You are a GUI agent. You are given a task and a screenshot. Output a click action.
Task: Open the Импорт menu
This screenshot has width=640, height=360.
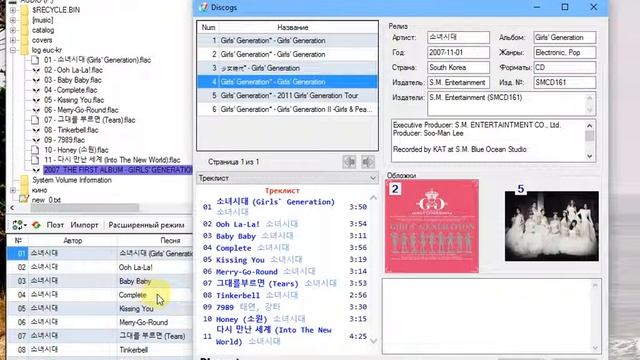(84, 225)
